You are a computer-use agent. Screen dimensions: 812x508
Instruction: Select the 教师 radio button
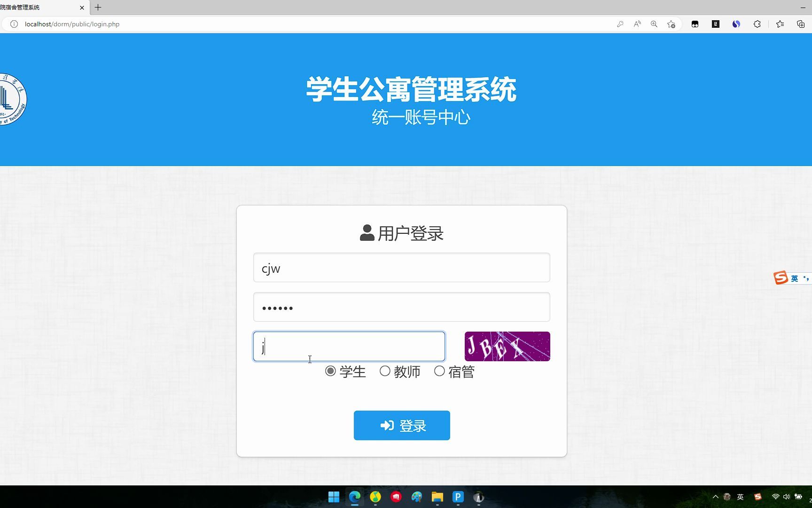pyautogui.click(x=385, y=371)
